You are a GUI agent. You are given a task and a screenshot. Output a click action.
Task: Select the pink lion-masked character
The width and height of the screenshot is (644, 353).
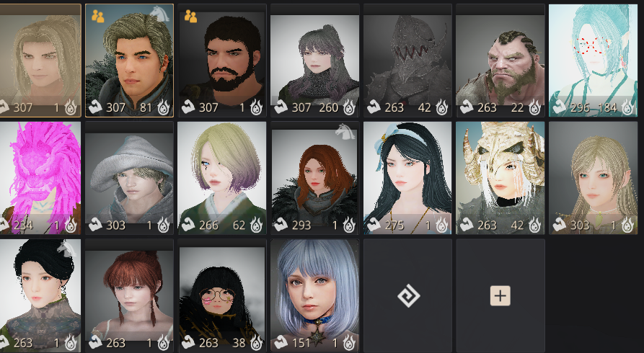coord(40,178)
